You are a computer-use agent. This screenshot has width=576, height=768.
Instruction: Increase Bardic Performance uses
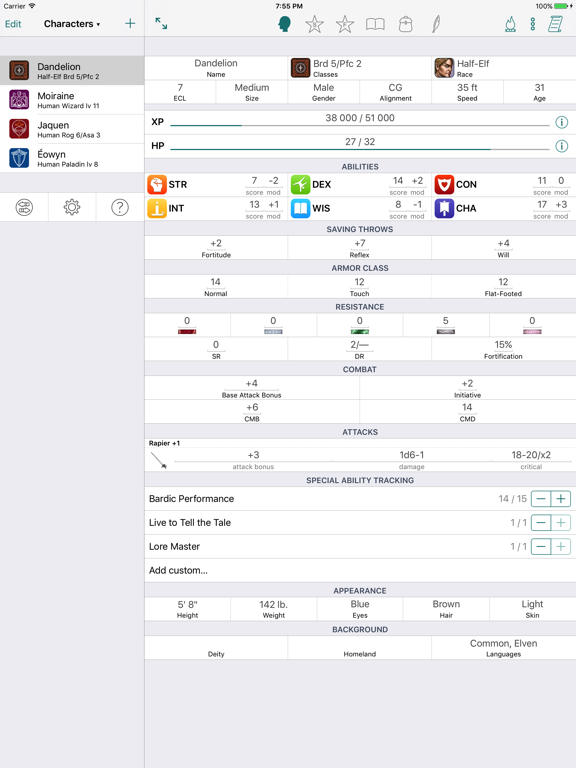[561, 499]
